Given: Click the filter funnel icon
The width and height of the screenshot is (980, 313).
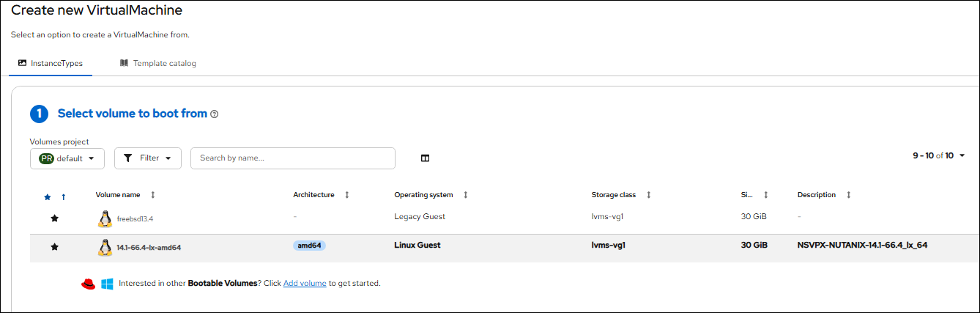Looking at the screenshot, I should coord(128,158).
